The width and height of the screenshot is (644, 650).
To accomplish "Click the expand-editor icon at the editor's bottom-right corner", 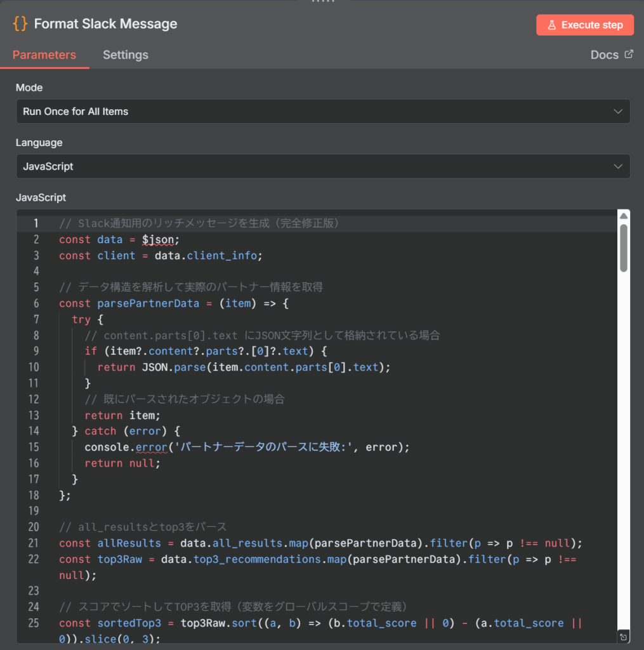I will click(623, 637).
